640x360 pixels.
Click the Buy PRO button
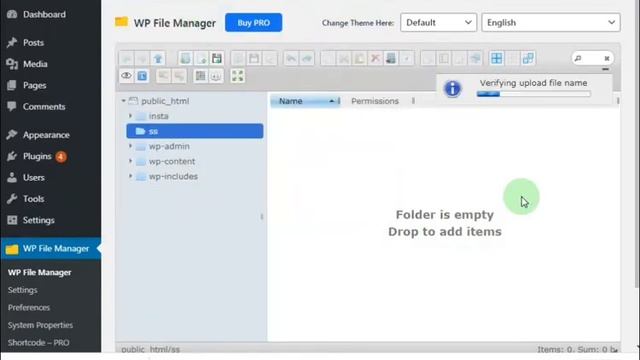[253, 22]
